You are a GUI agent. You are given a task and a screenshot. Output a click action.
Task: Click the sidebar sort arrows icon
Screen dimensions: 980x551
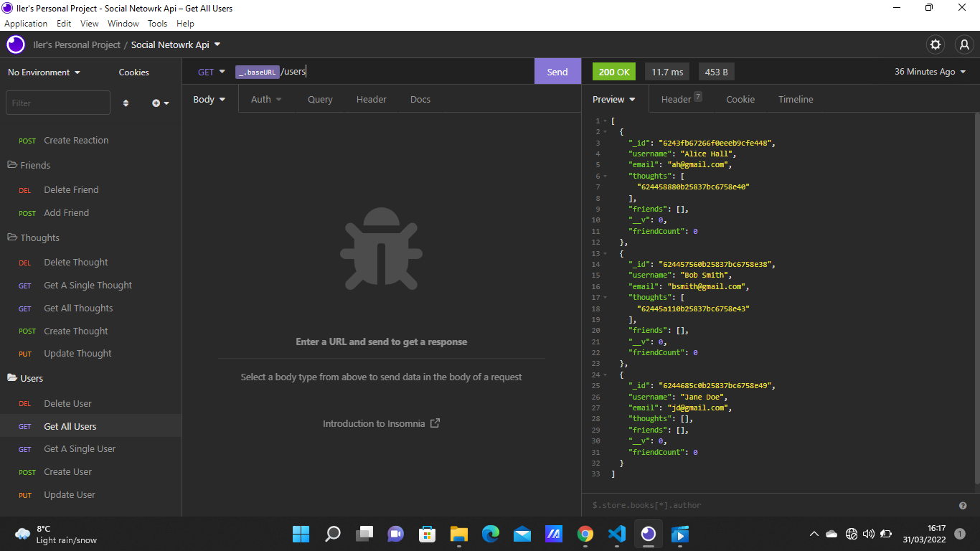[x=126, y=103]
